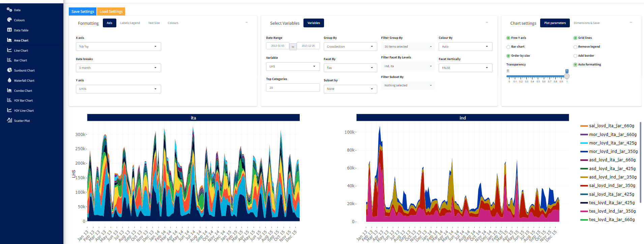Viewport: 644px width, 244px height.
Task: Open the Line Chart sidebar icon
Action: [x=9, y=50]
